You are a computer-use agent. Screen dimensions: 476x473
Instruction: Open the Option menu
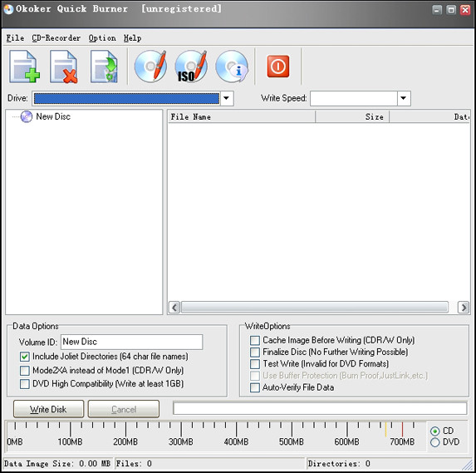point(102,38)
